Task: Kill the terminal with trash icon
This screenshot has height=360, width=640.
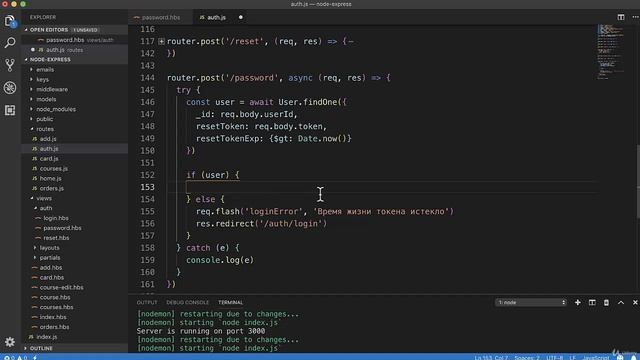Action: pyautogui.click(x=606, y=302)
